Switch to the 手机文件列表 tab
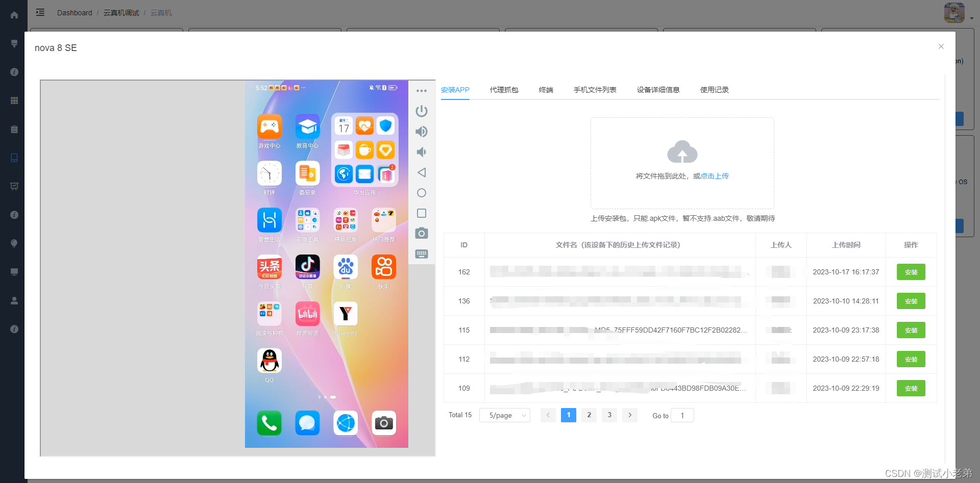Image resolution: width=980 pixels, height=483 pixels. click(595, 90)
